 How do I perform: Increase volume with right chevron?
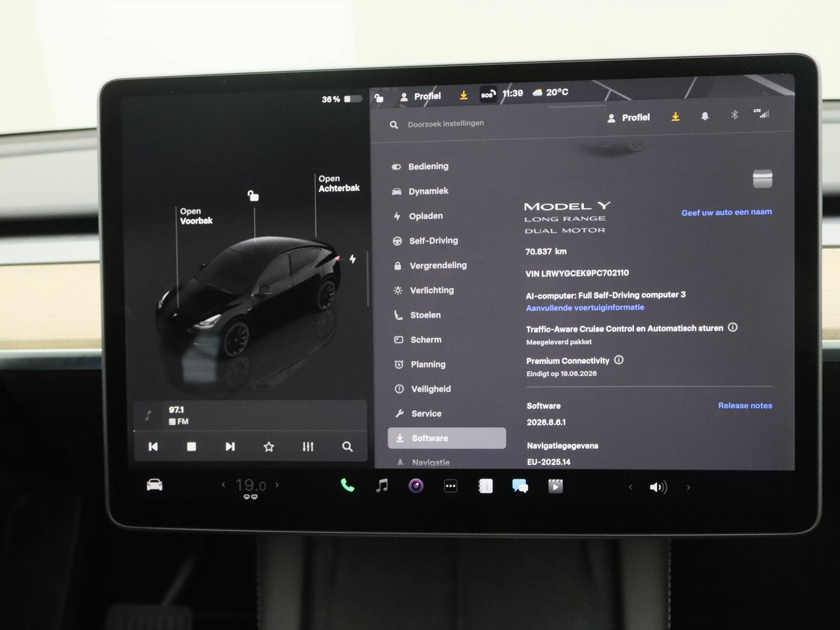click(x=688, y=487)
